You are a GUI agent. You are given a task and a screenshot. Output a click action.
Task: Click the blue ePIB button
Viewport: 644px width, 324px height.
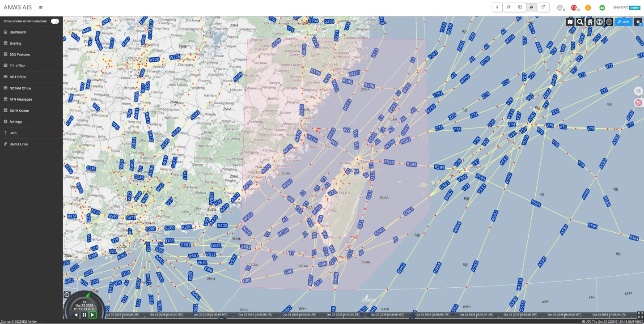click(623, 22)
